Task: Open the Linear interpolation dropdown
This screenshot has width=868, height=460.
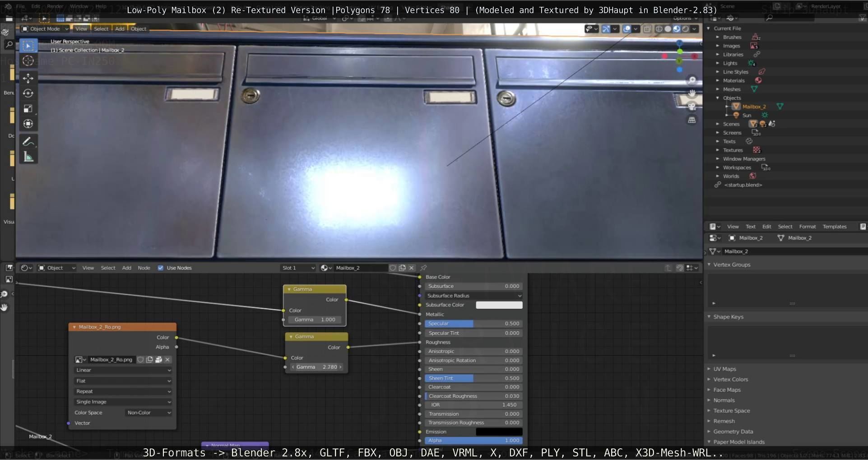Action: coord(123,370)
